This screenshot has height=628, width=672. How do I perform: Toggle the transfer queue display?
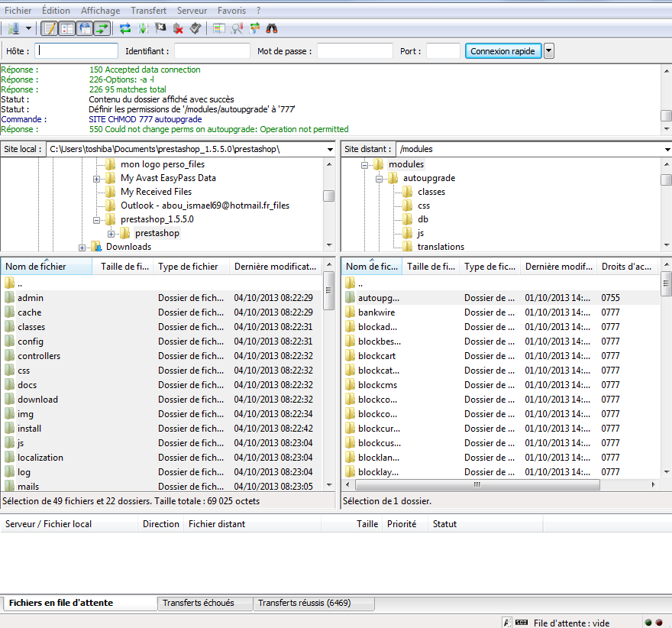click(102, 28)
